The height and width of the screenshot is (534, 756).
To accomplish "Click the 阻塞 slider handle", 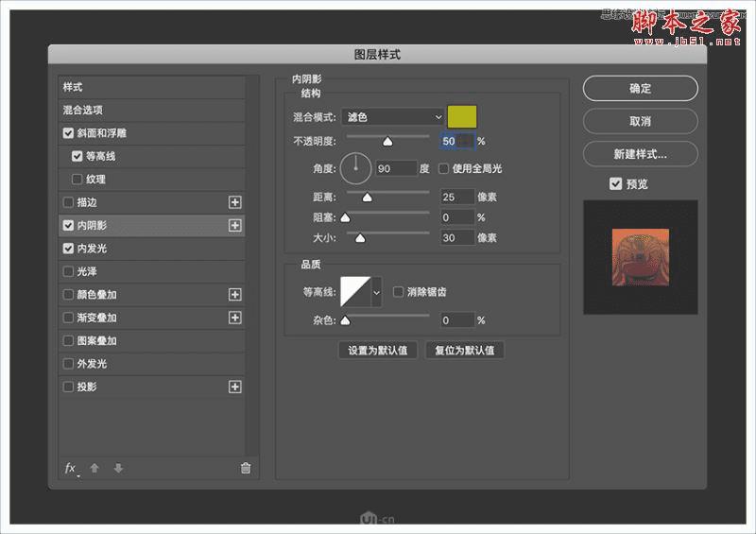I will (345, 218).
